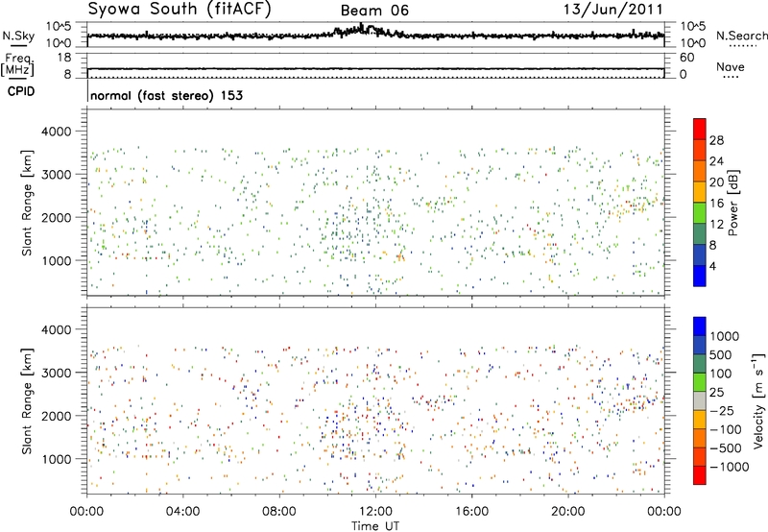
Task: Click the 'Beam 06' label
Action: 374,11
